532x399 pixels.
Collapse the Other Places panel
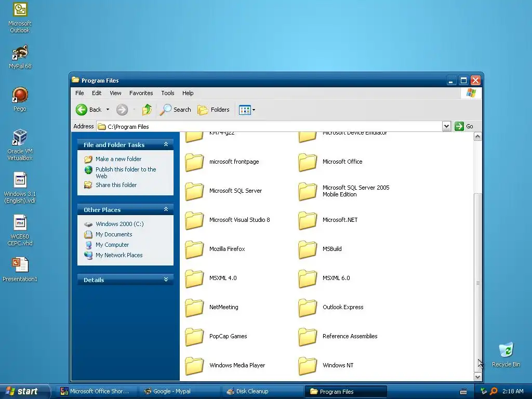point(166,209)
